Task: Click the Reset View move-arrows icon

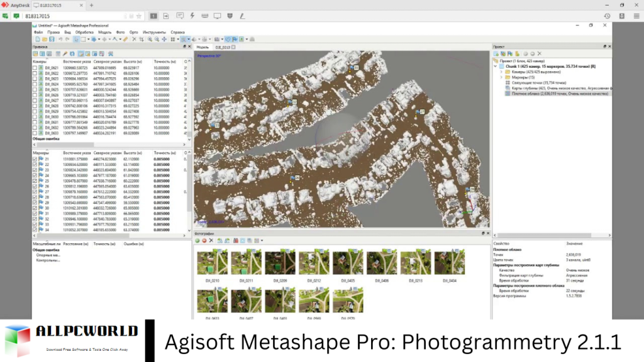Action: tap(164, 40)
